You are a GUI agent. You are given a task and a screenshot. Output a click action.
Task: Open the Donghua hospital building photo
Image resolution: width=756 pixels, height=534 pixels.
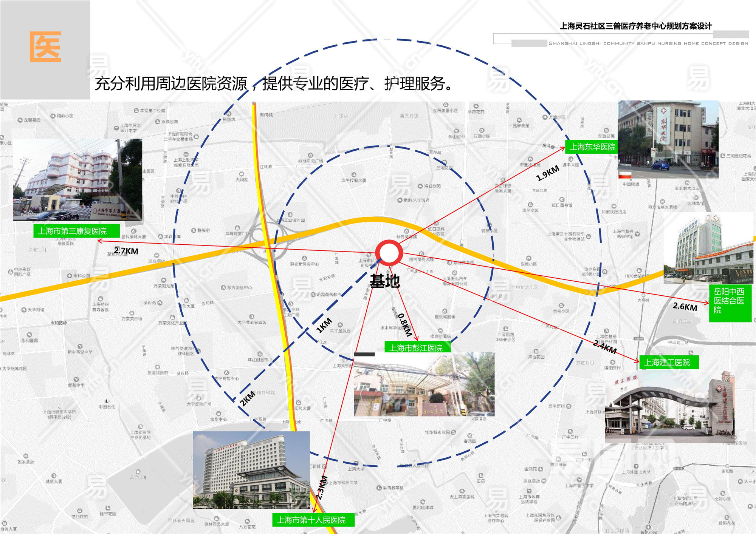pos(668,139)
